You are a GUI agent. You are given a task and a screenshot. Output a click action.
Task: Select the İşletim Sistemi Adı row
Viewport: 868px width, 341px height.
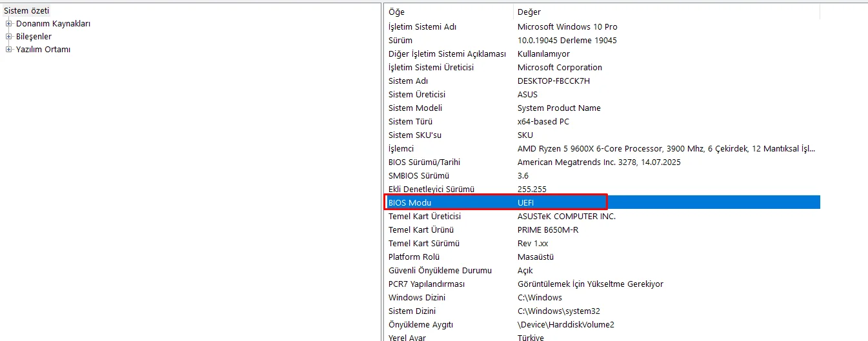tap(431, 27)
